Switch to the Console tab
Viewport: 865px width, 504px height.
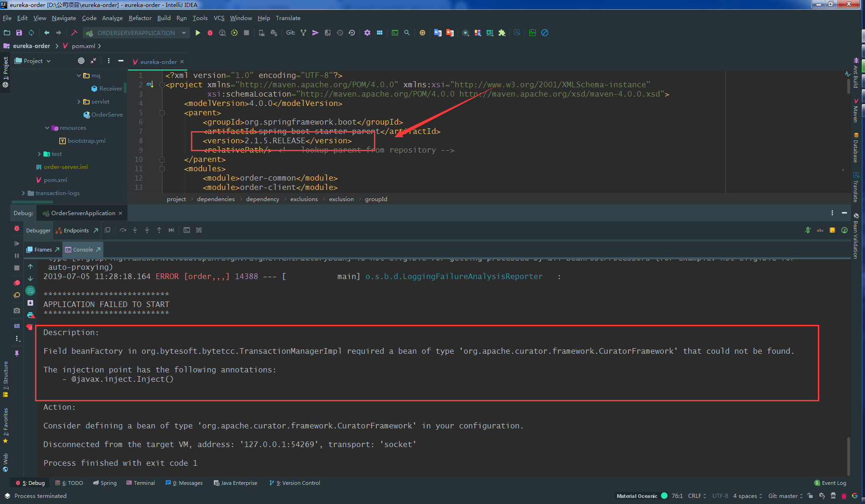pyautogui.click(x=83, y=250)
